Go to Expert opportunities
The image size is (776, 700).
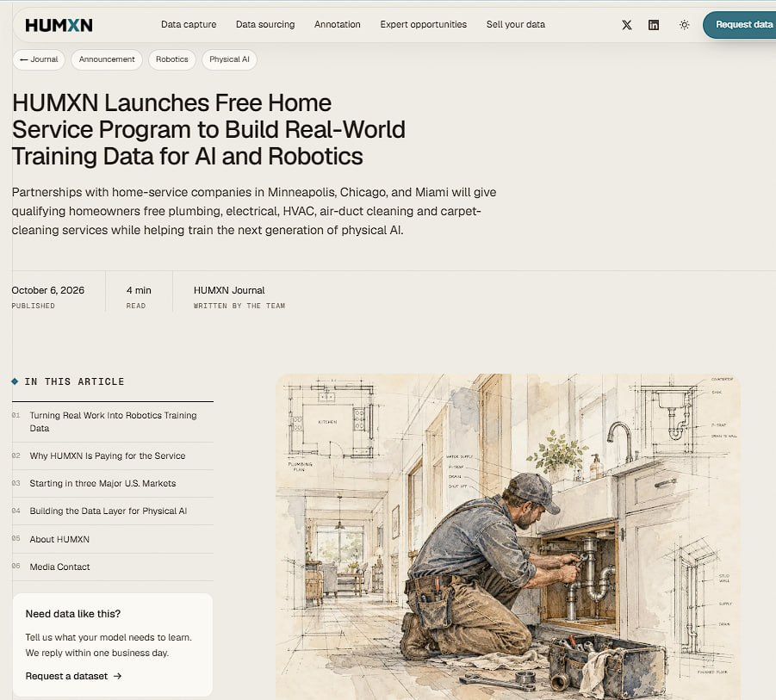pyautogui.click(x=424, y=24)
